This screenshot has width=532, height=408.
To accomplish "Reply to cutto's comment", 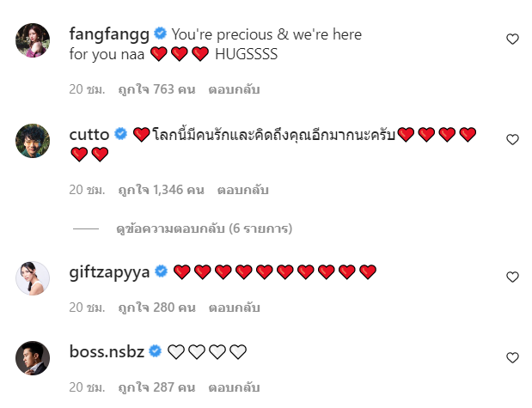I will point(243,190).
